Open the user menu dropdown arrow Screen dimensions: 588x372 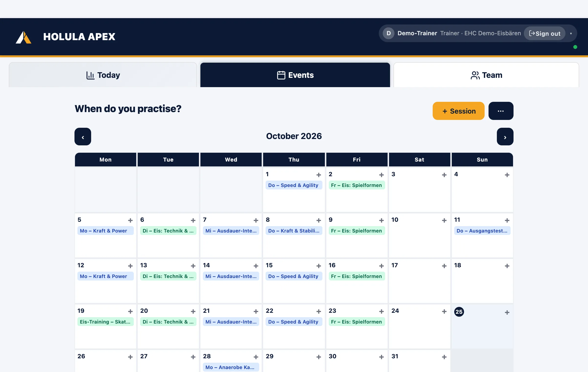(x=571, y=34)
